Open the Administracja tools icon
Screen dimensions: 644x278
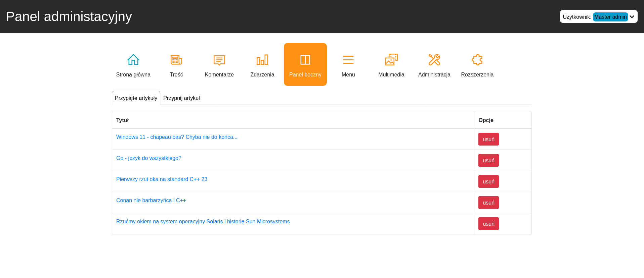tap(434, 60)
